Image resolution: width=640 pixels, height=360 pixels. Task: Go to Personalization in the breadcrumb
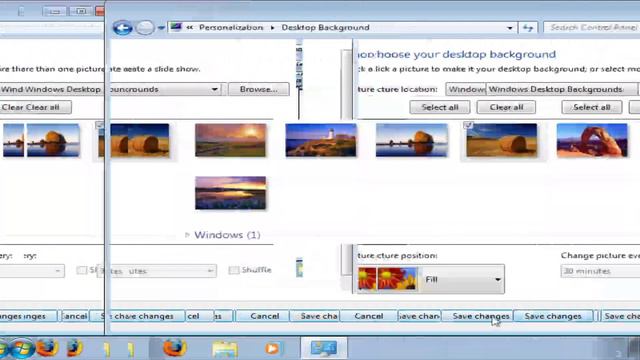tap(231, 27)
